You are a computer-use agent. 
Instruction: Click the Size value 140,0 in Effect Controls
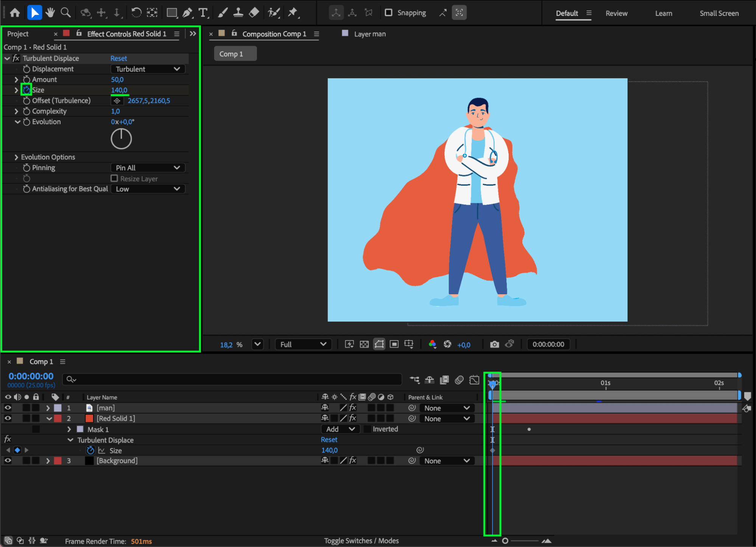coord(119,90)
